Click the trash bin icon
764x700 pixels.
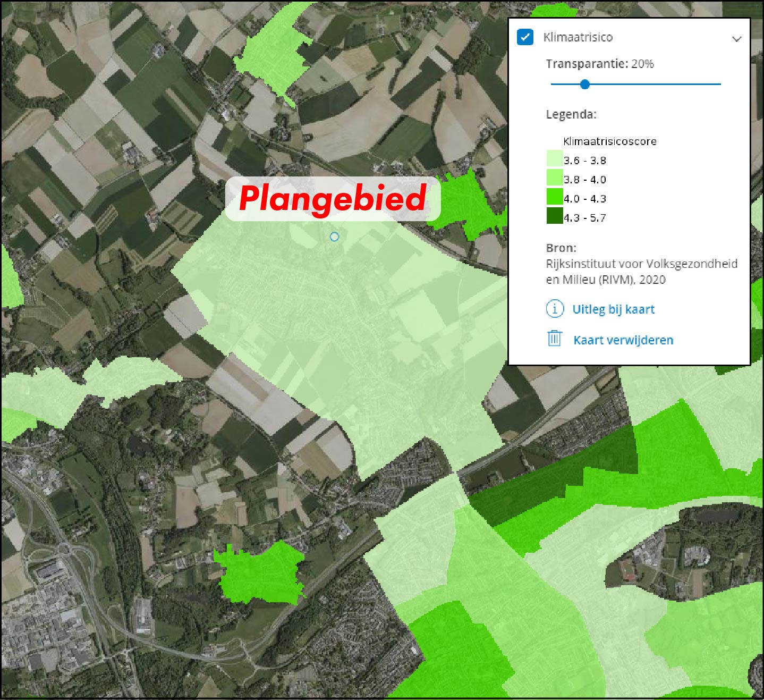555,338
